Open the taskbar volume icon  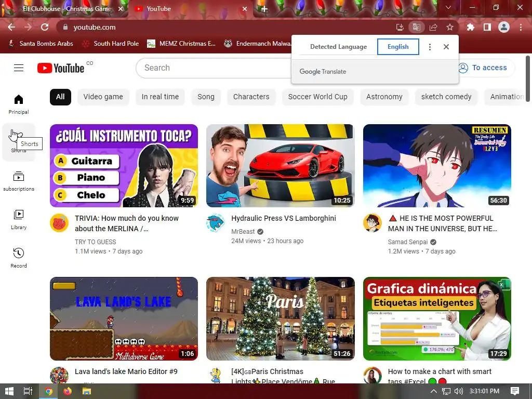click(x=458, y=391)
